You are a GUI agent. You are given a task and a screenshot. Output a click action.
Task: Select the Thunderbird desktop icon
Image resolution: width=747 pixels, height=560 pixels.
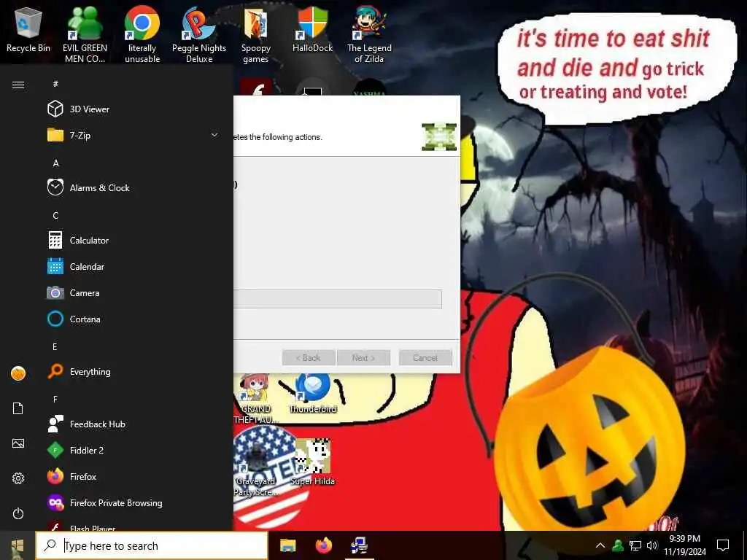[x=312, y=393]
